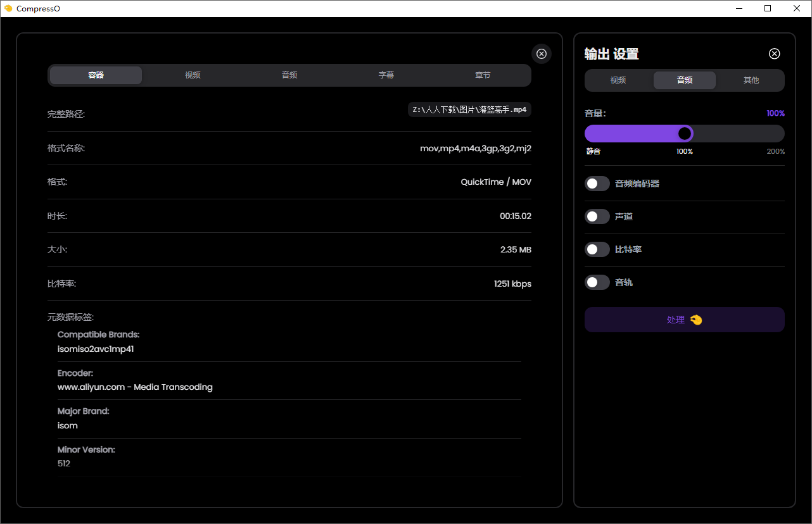Enable the 音频编码器 toggle
The width and height of the screenshot is (812, 524).
point(597,184)
